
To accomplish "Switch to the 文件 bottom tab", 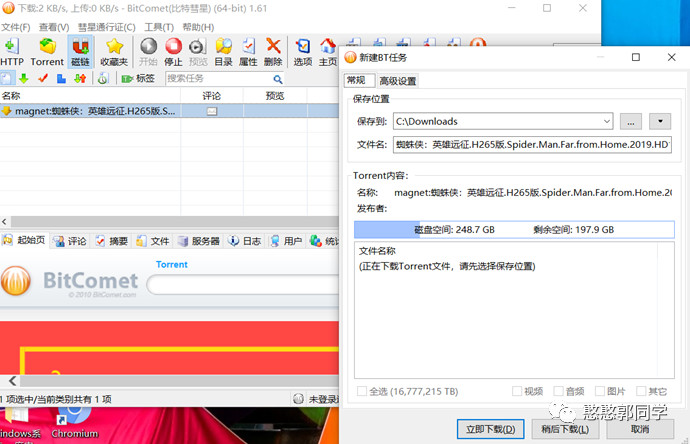I will point(153,241).
